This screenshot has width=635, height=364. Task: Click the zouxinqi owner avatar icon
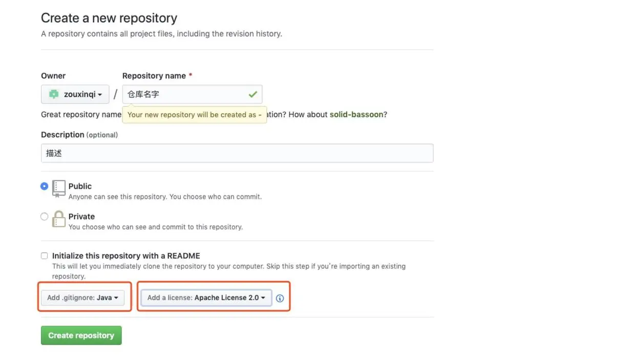click(x=54, y=94)
